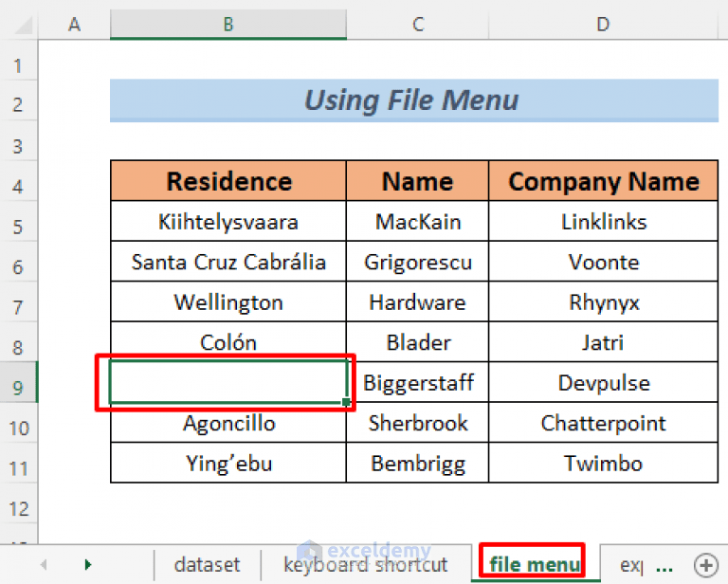The width and height of the screenshot is (728, 584).
Task: Select the Kiihtelysvaara cell
Action: 228,222
